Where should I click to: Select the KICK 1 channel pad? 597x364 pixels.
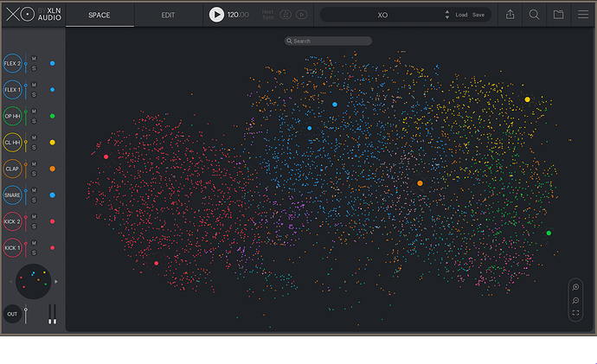12,248
